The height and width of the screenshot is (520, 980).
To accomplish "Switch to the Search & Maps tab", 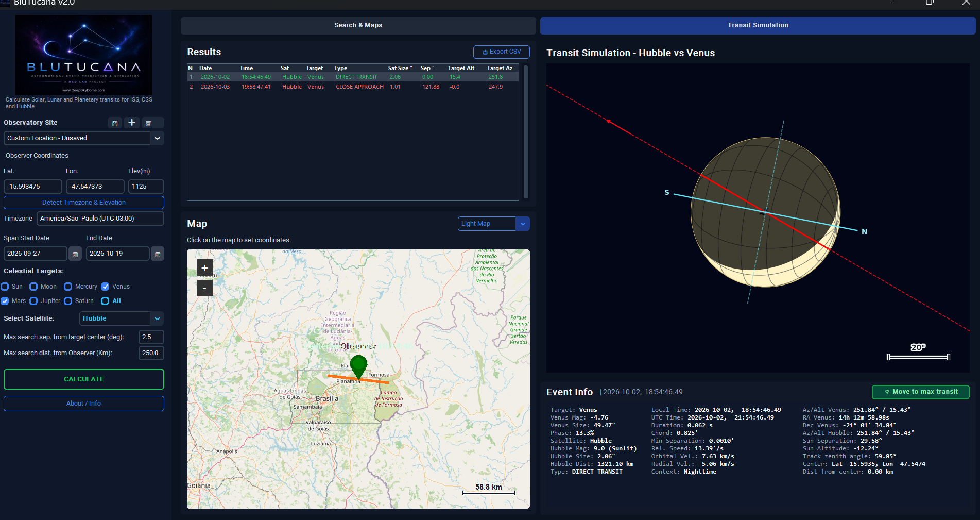I will tap(358, 25).
